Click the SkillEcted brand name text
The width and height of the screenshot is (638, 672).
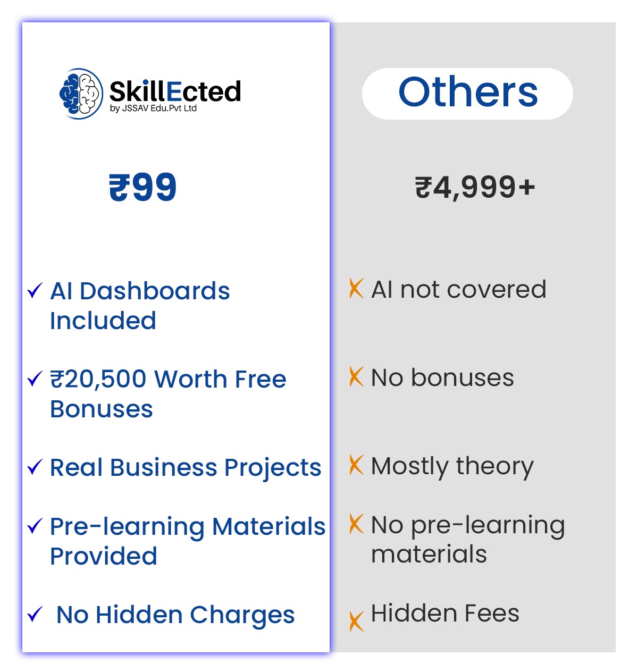[x=175, y=90]
